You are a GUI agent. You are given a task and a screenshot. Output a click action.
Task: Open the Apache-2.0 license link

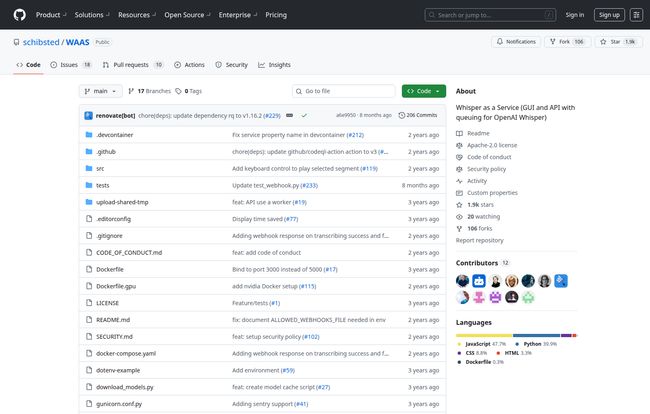coord(492,144)
